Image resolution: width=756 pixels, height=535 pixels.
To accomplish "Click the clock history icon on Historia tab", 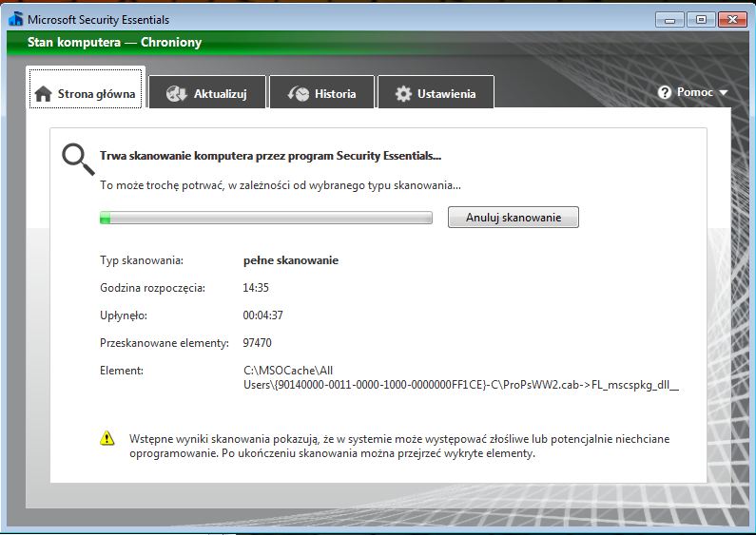I will click(299, 93).
